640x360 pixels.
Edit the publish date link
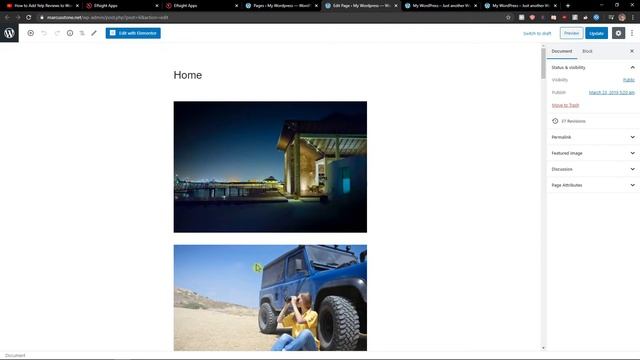[611, 93]
